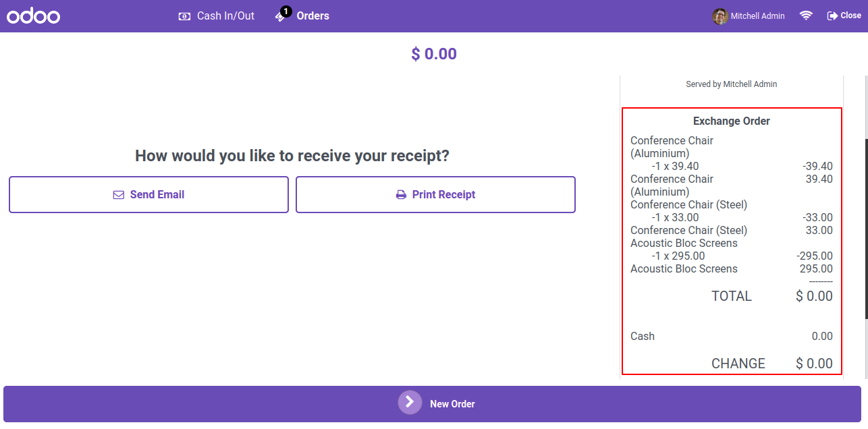Close the point of sale session

tap(844, 16)
